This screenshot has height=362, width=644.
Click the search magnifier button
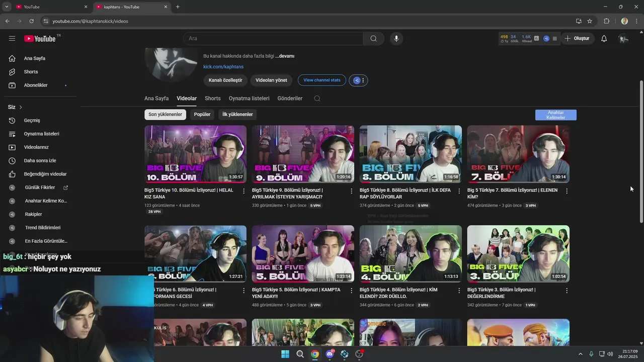pos(373,39)
